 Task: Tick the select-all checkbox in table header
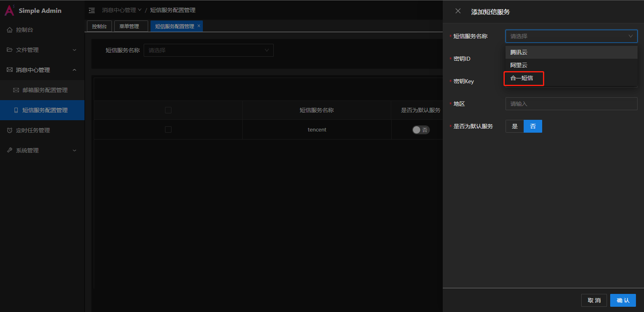tap(168, 110)
